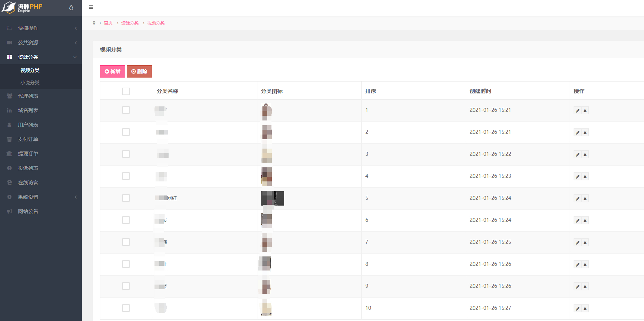Check the box for sort order 6 row
Image resolution: width=644 pixels, height=321 pixels.
click(x=126, y=220)
